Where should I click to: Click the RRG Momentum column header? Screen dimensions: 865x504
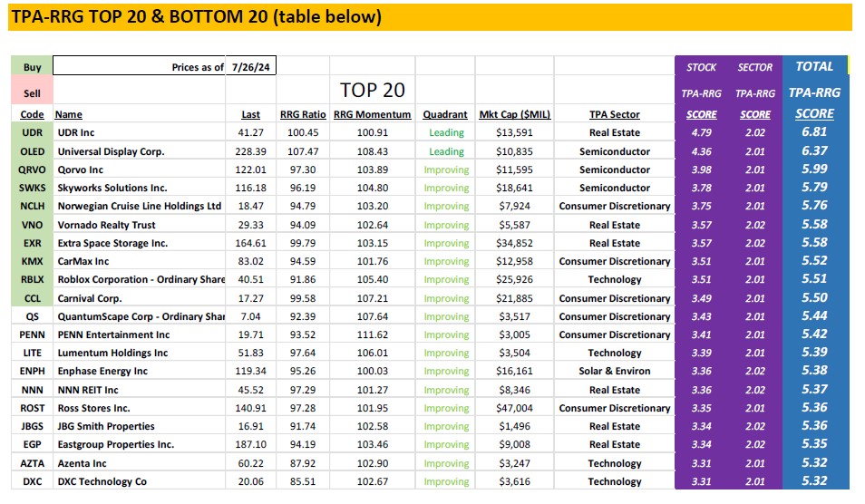coord(373,114)
